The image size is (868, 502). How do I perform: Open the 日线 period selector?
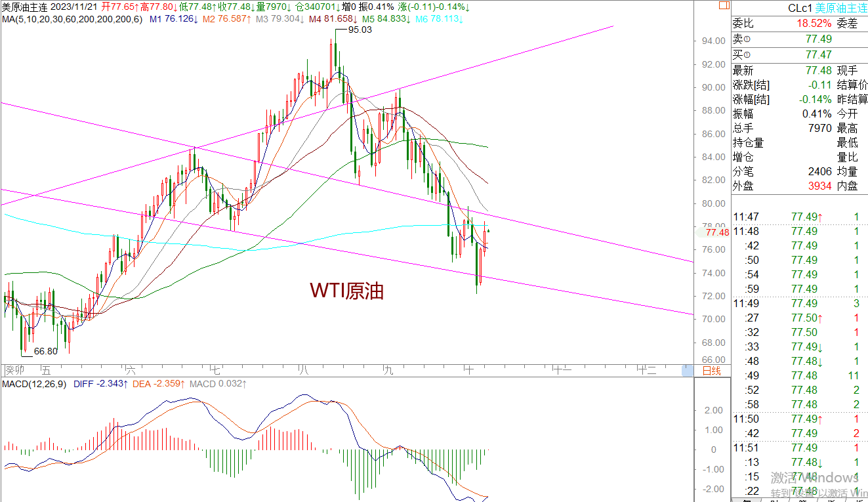[x=712, y=371]
